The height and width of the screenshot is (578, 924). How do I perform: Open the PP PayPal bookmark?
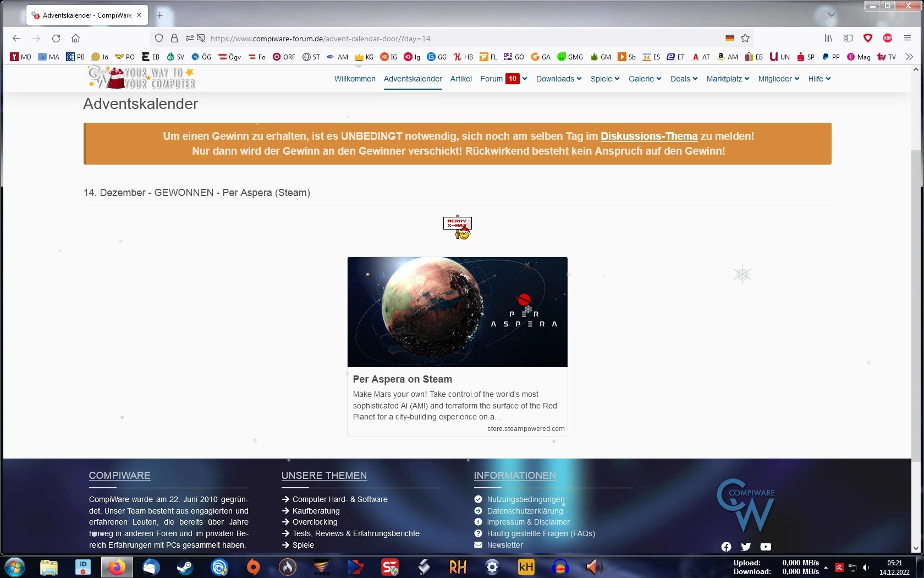[x=831, y=57]
